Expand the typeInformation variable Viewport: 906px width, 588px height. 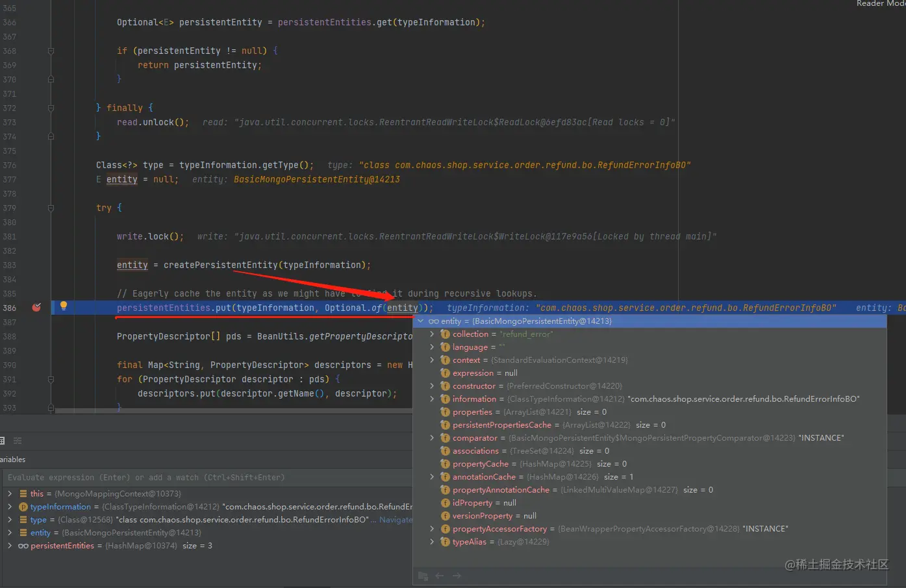pos(10,506)
